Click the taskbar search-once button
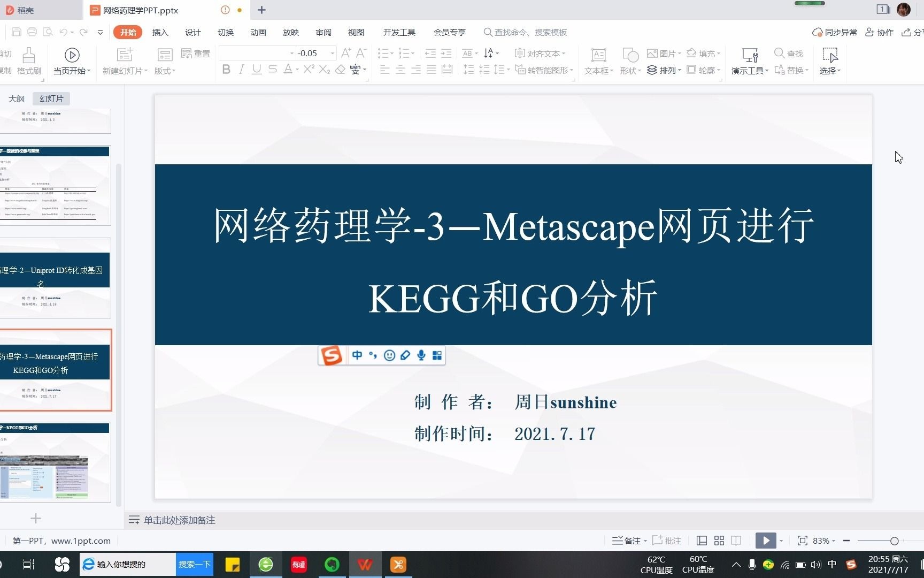The image size is (924, 578). point(195,564)
